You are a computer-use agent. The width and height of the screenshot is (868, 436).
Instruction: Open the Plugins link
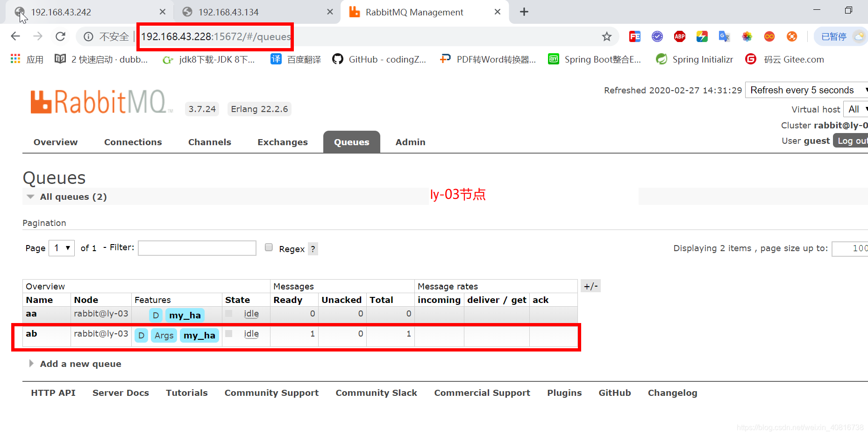coord(564,393)
